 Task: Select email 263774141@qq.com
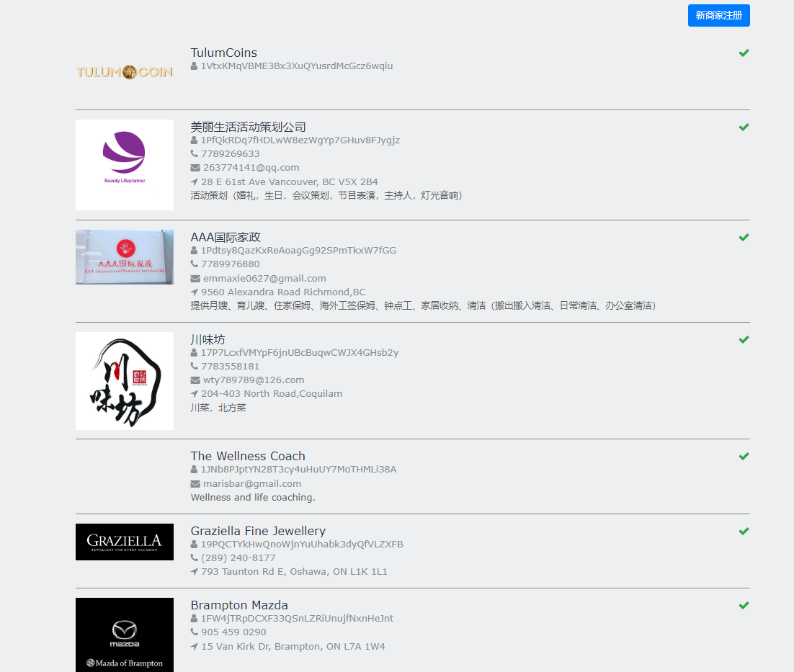pyautogui.click(x=251, y=168)
